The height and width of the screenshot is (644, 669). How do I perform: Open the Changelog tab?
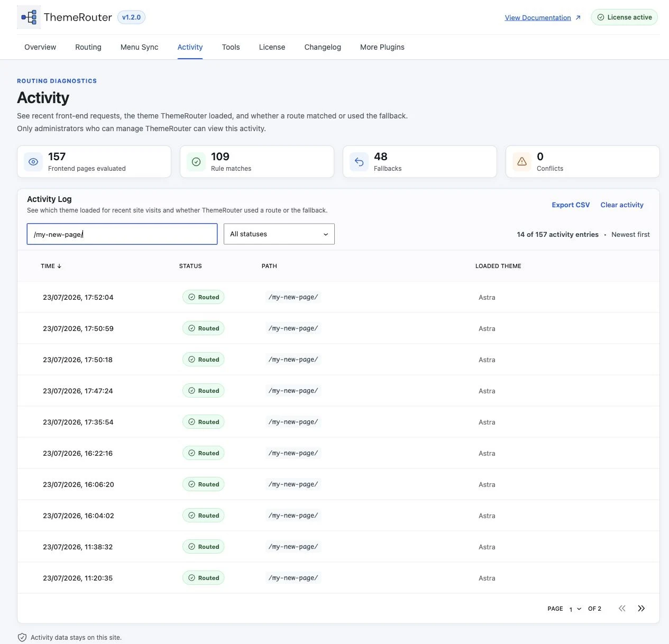coord(323,47)
